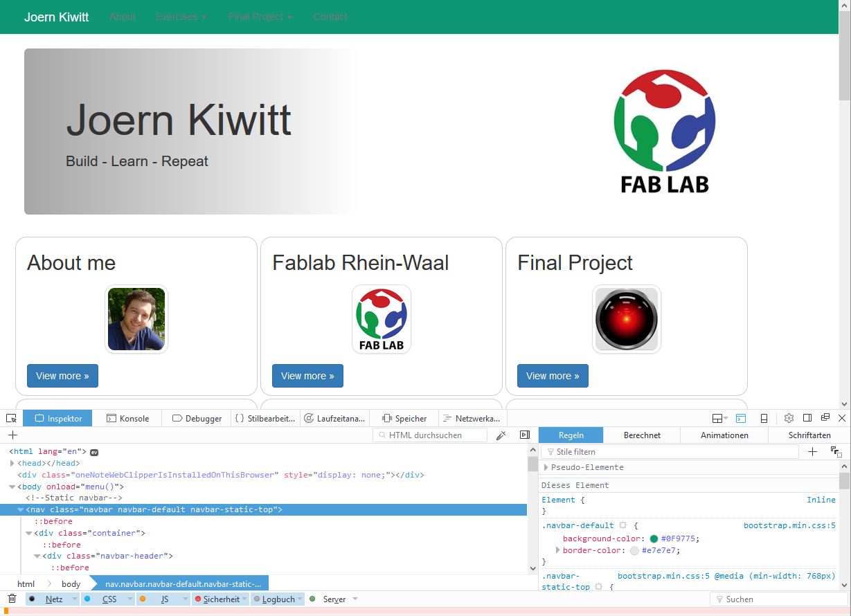Screen dimensions: 851x616
Task: Open the frame selection icon in devtools toolbar
Action: point(719,418)
